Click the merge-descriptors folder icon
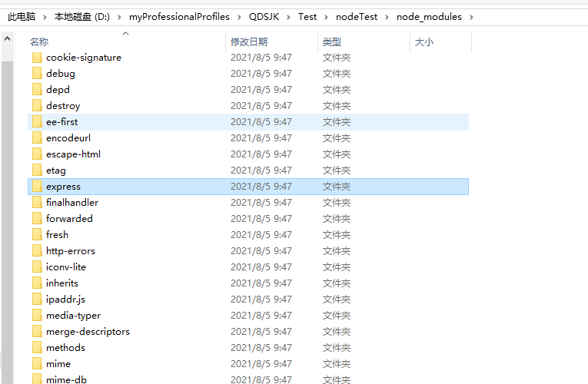Viewport: 588px width, 384px height. (x=37, y=331)
